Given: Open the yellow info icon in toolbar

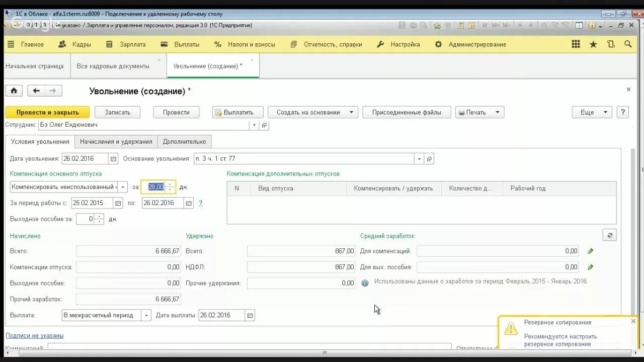Looking at the screenshot, I should click(592, 25).
